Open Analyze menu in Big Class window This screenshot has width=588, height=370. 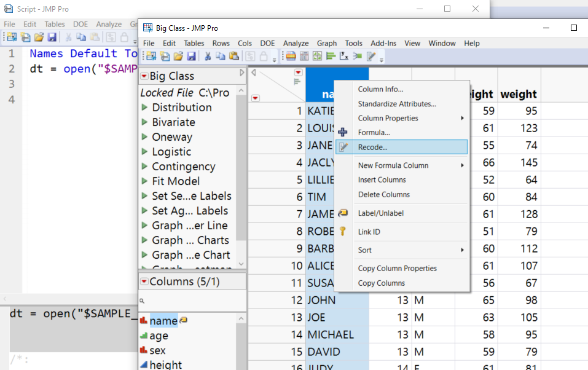[x=296, y=44]
